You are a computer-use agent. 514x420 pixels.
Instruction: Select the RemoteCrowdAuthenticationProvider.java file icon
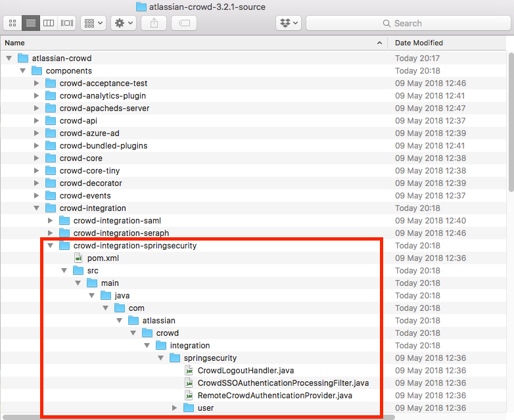[x=189, y=396]
